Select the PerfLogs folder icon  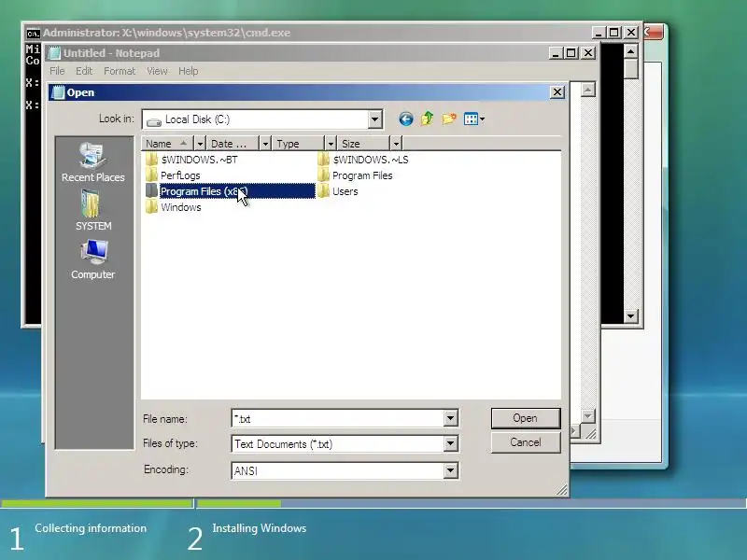pos(151,175)
